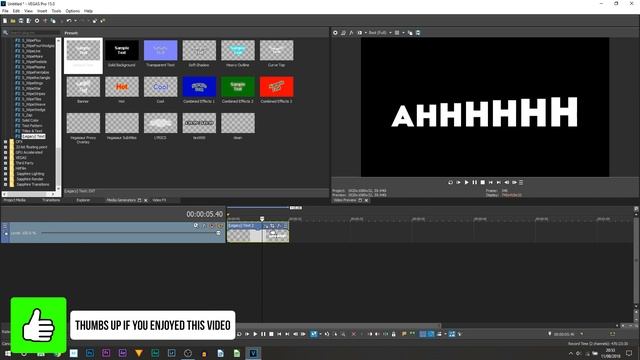Screen dimensions: 640x360
Task: Go to start in Video Preview
Action: pyautogui.click(x=491, y=182)
